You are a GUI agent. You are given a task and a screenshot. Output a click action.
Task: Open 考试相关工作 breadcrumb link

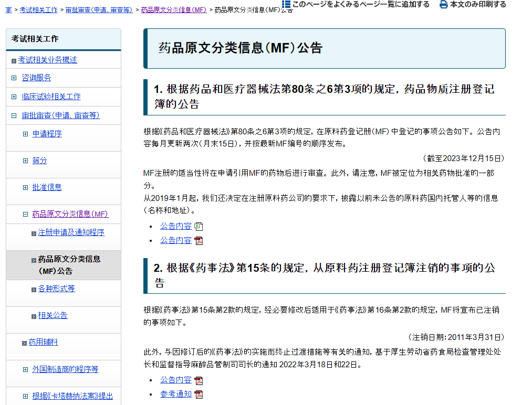39,10
